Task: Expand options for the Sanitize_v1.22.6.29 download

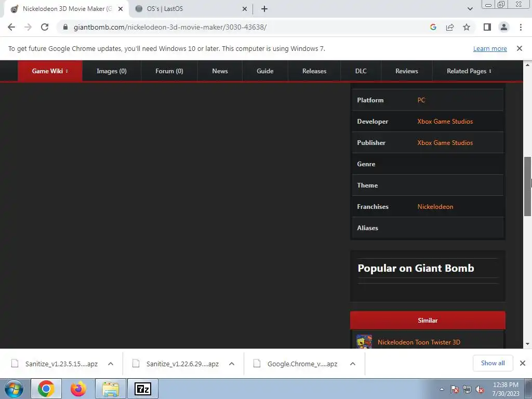Action: [232, 364]
